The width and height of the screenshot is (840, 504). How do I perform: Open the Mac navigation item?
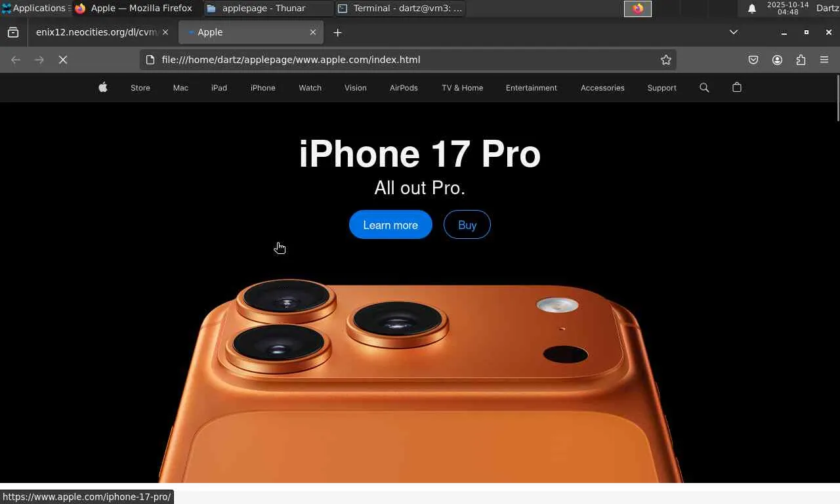click(180, 88)
